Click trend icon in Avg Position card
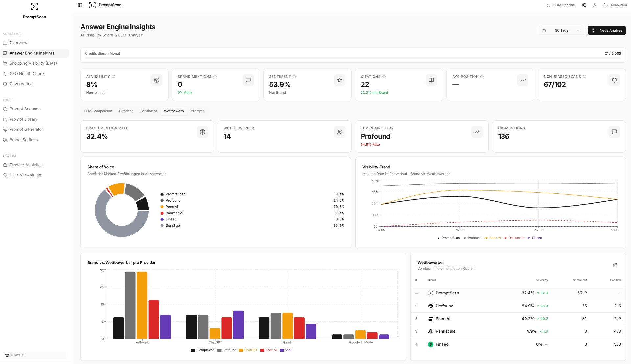Viewport: 631px width, 364px height. coord(523,80)
